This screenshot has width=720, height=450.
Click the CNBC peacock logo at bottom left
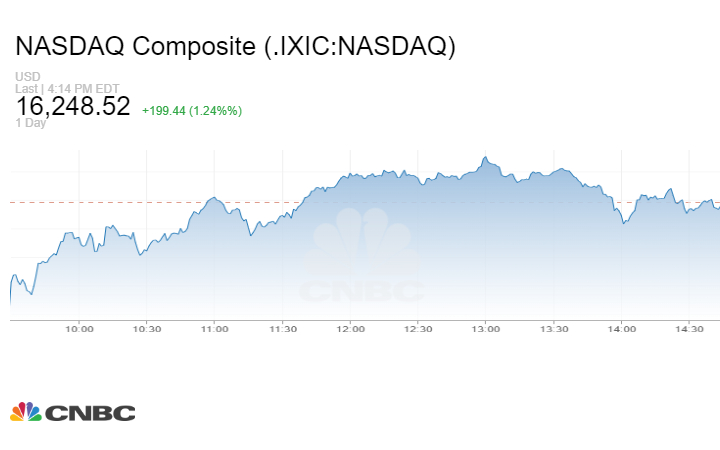tap(72, 412)
